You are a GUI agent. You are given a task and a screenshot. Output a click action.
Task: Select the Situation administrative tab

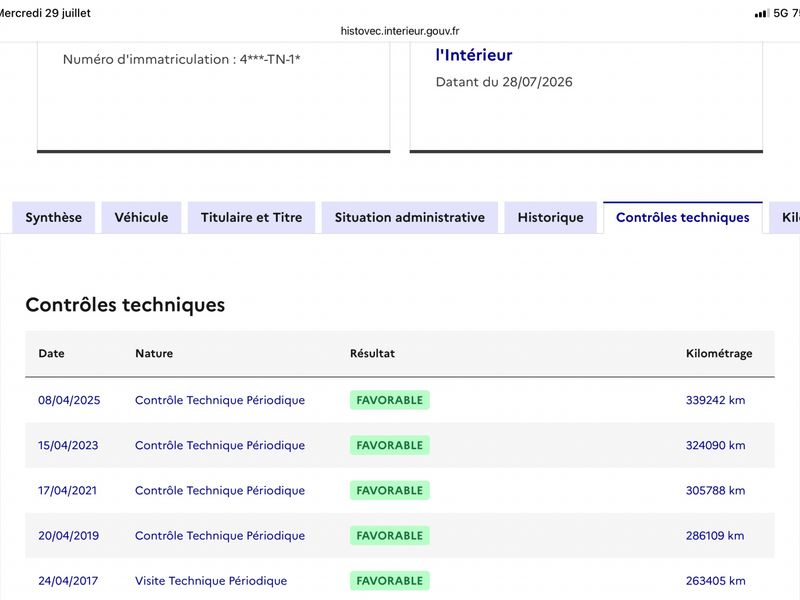[x=410, y=217]
